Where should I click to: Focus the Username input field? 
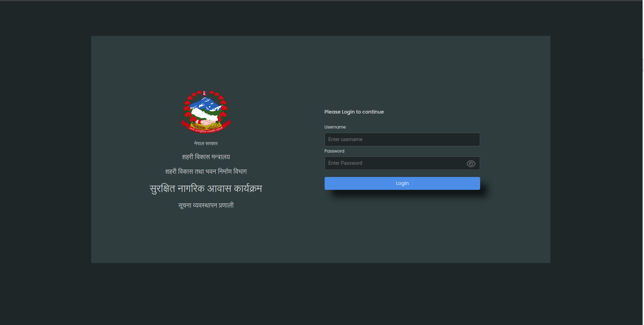pyautogui.click(x=402, y=139)
